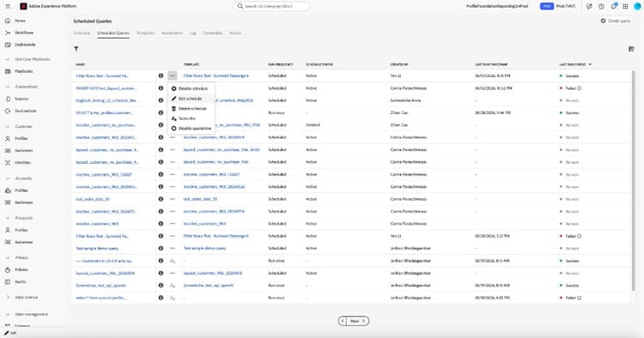The height and width of the screenshot is (338, 644).
Task: Click the Audits sidebar icon
Action: point(8,281)
